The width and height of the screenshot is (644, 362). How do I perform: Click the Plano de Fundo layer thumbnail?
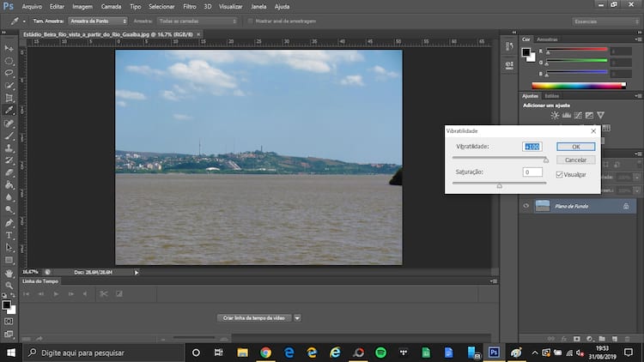(x=543, y=206)
